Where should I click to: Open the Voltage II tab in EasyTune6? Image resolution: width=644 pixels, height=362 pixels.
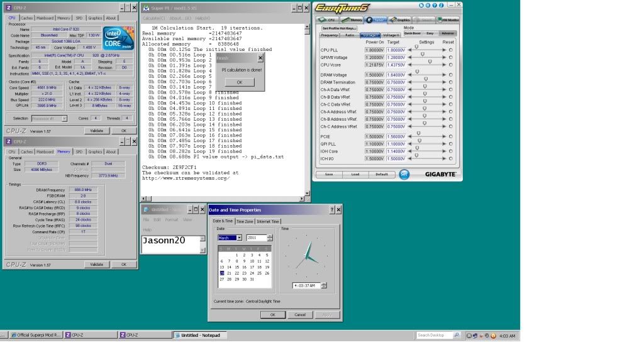tap(391, 35)
